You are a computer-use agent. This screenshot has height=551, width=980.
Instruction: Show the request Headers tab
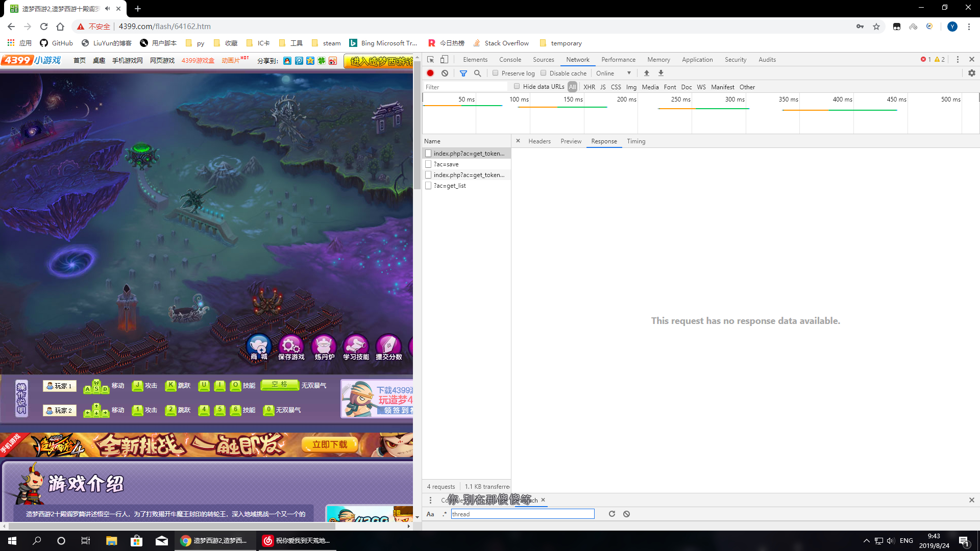pos(540,141)
